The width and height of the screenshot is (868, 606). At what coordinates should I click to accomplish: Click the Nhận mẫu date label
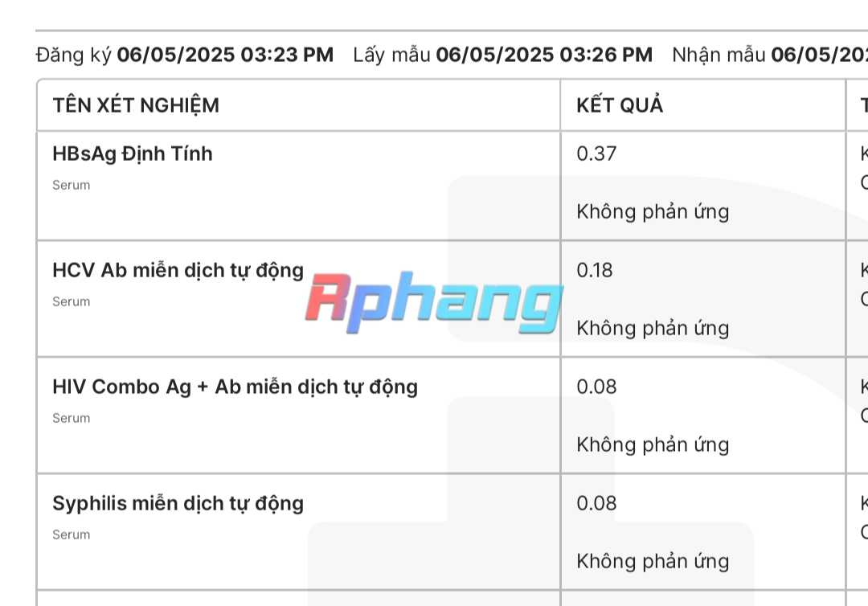[719, 55]
